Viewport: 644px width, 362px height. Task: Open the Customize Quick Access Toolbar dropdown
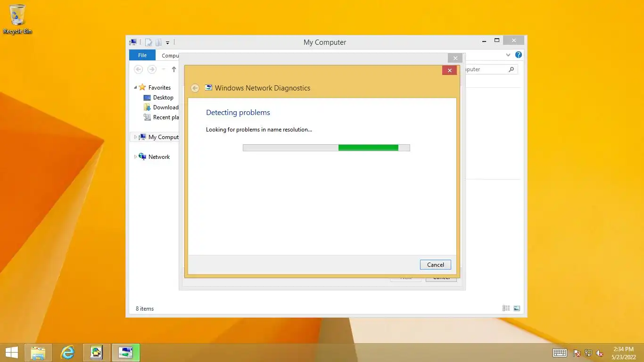(167, 42)
